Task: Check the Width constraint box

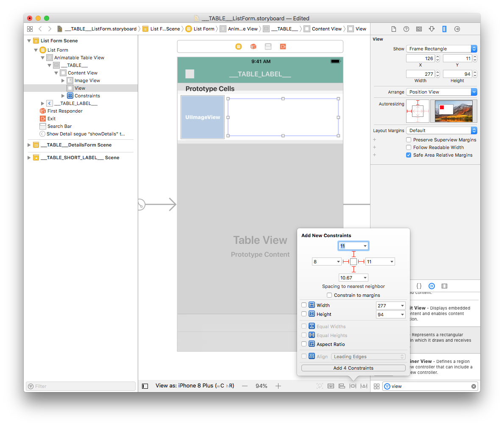Action: tap(304, 305)
